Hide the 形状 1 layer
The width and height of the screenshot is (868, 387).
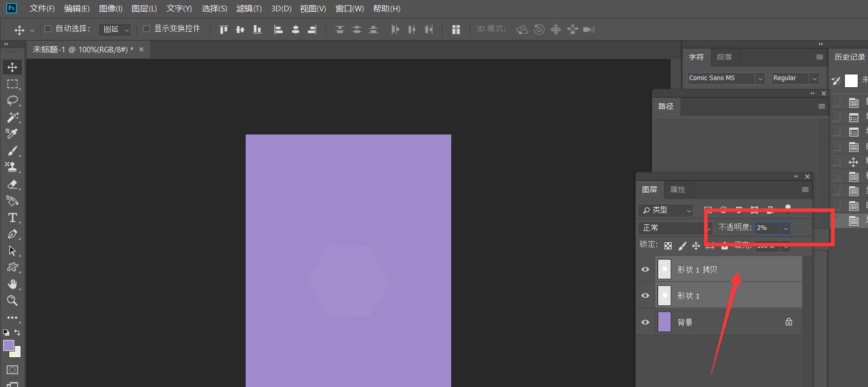[645, 296]
